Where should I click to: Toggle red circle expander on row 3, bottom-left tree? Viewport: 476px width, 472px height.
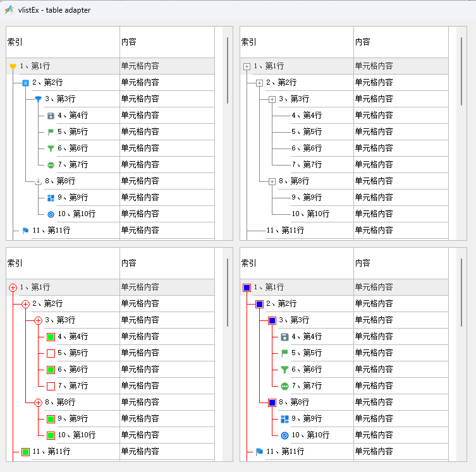(38, 320)
